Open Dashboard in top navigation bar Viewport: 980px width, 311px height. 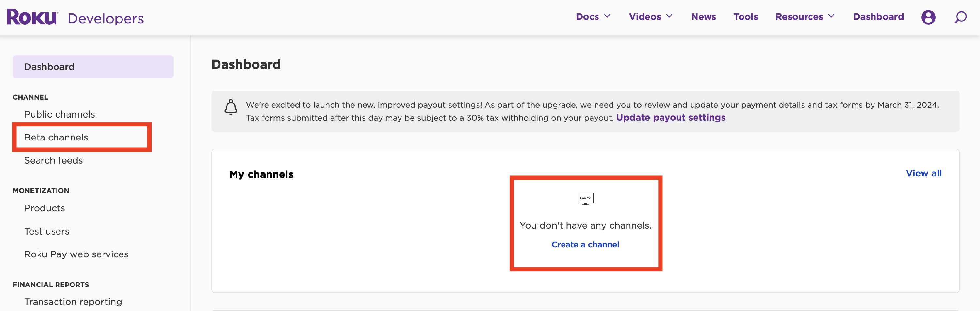(878, 17)
